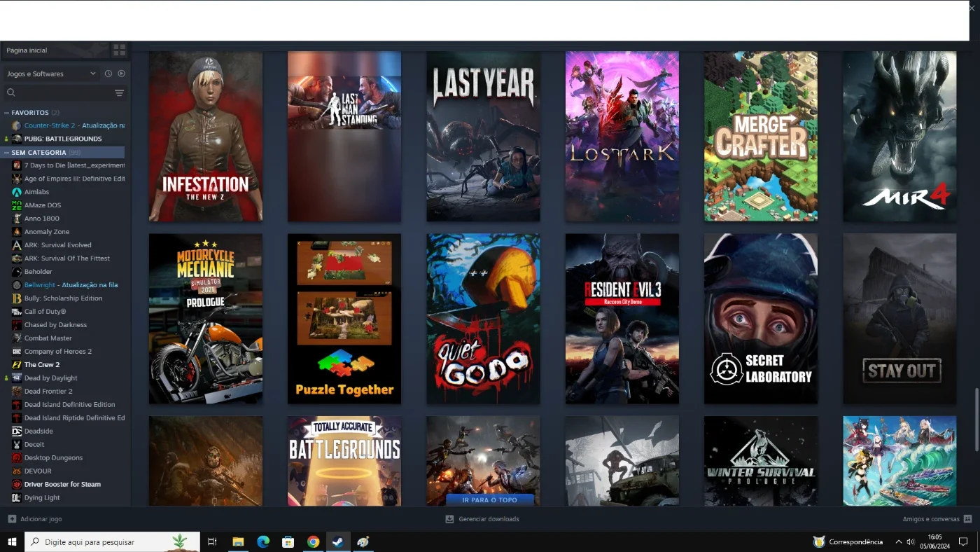Open Quiet Godo game cover
The height and width of the screenshot is (552, 980).
pos(483,319)
